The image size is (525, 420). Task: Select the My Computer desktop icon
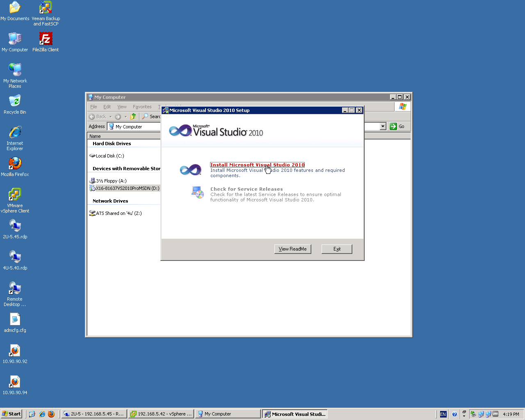pos(15,42)
